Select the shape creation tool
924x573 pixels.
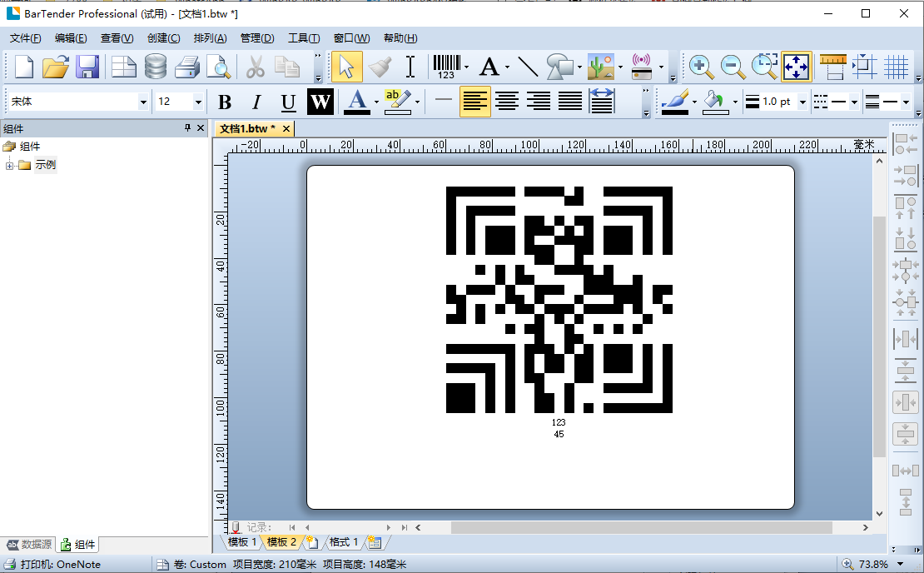560,66
